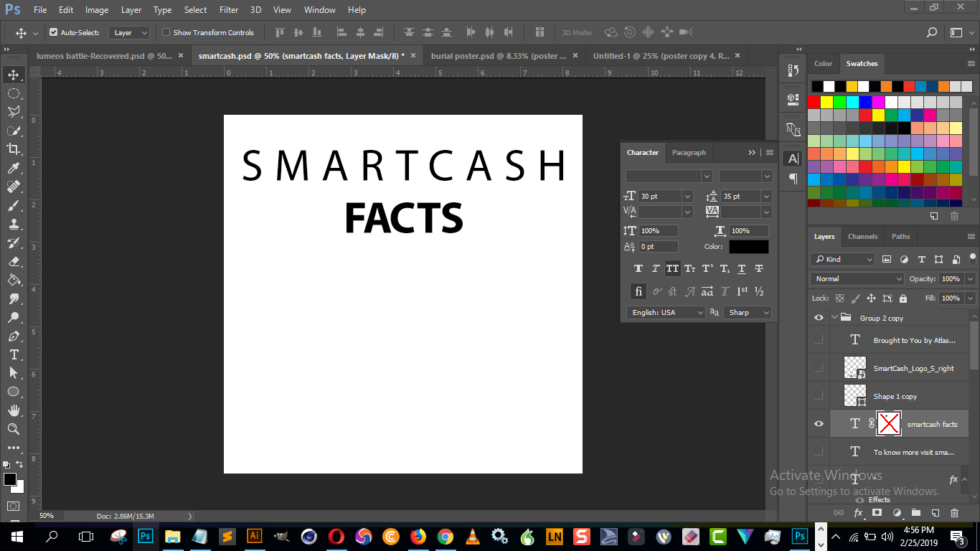Pick the Zoom tool in toolbar

point(14,429)
